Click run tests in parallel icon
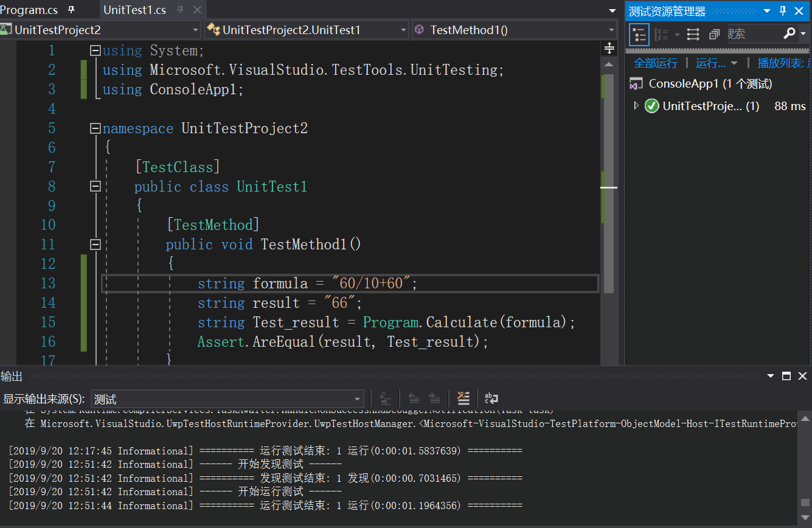Screen dimensions: 812x528 click(x=693, y=34)
